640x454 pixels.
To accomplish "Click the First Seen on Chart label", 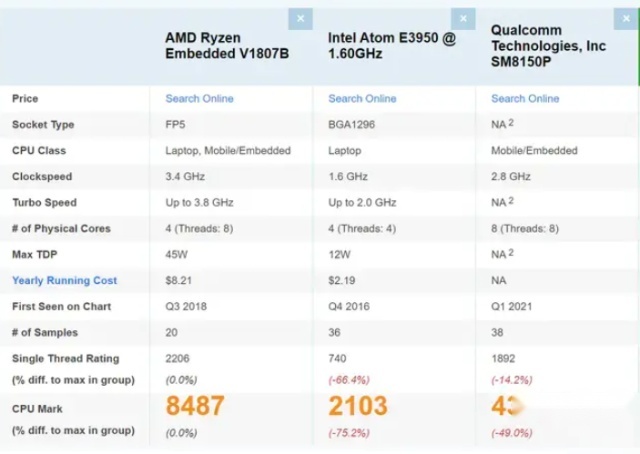I will (62, 307).
